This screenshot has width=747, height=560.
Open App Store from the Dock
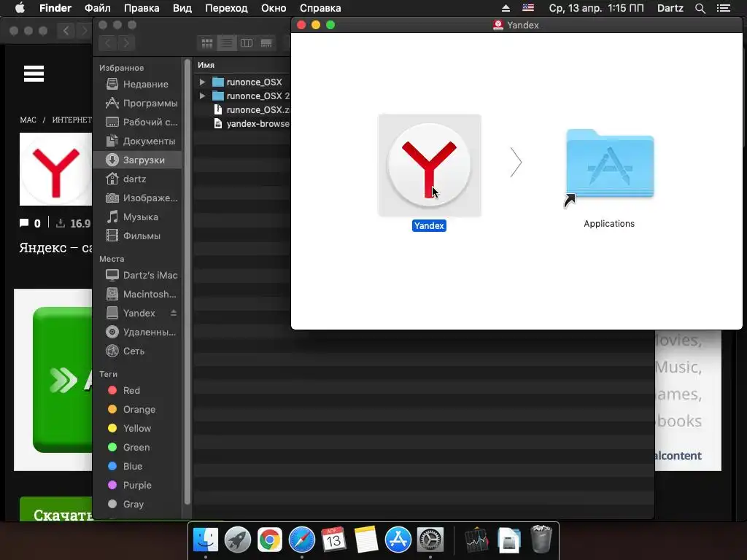coord(398,540)
